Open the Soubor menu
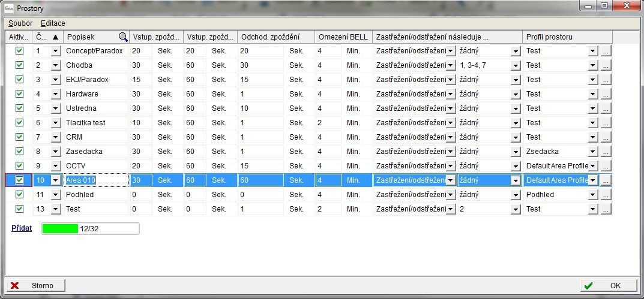Viewport: 644px width, 299px height. [x=20, y=23]
